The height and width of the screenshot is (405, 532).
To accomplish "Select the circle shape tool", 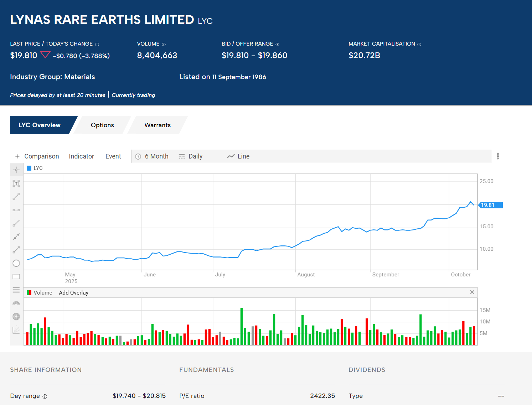I will pyautogui.click(x=16, y=263).
